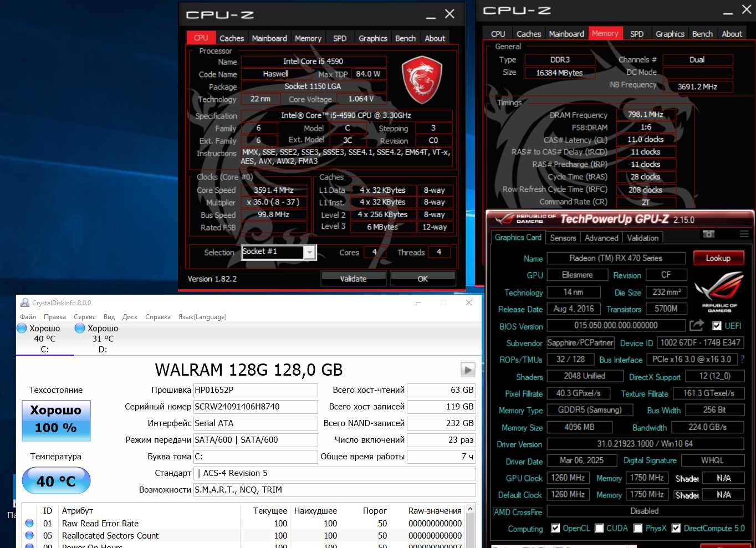Click the Ellesmere GPU value
The width and height of the screenshot is (756, 548).
(577, 275)
